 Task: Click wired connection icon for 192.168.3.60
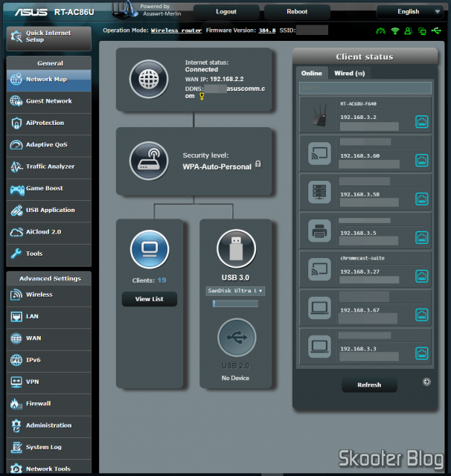click(x=422, y=161)
